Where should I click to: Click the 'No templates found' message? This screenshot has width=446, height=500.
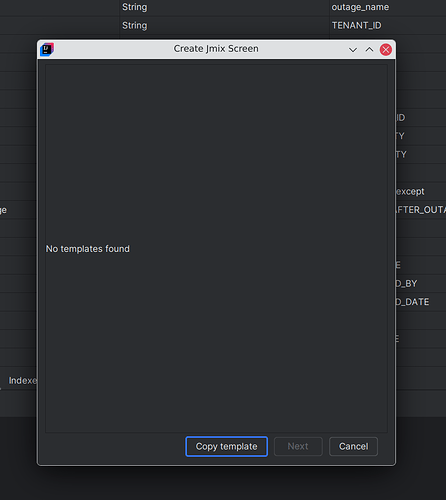pos(88,249)
